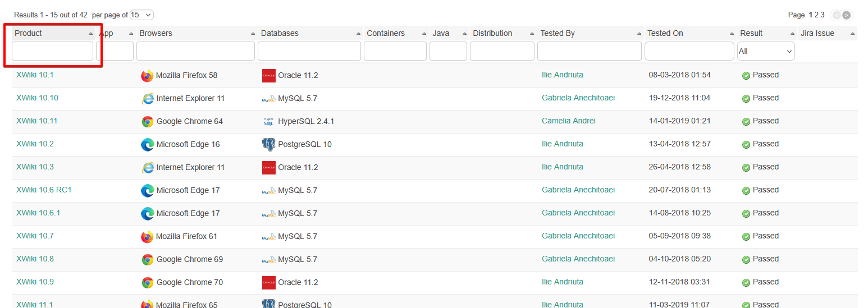The width and height of the screenshot is (868, 308).
Task: Click the Edge icon in XWiki 10.6 RC1 row
Action: 148,191
